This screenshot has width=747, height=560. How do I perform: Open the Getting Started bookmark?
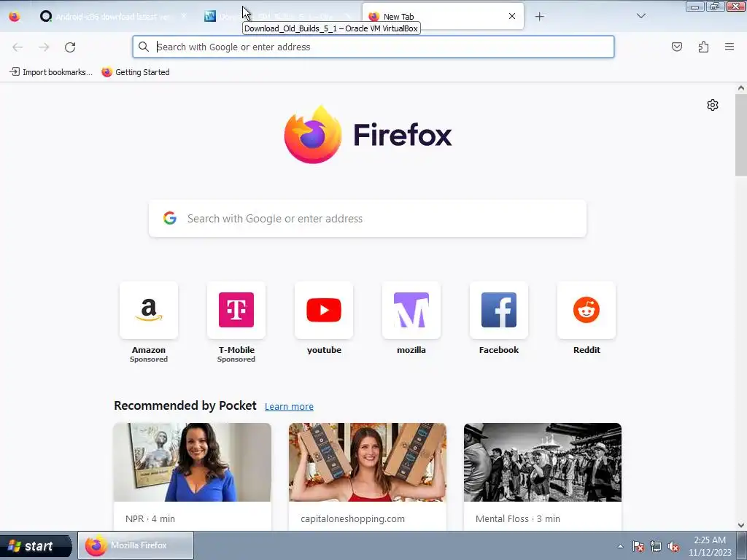pyautogui.click(x=136, y=72)
